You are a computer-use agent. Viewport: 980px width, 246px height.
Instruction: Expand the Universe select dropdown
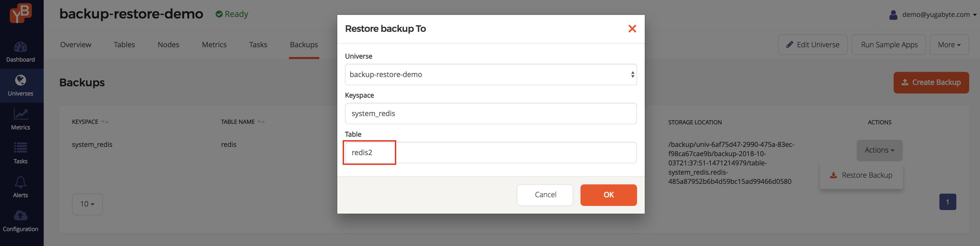click(491, 74)
